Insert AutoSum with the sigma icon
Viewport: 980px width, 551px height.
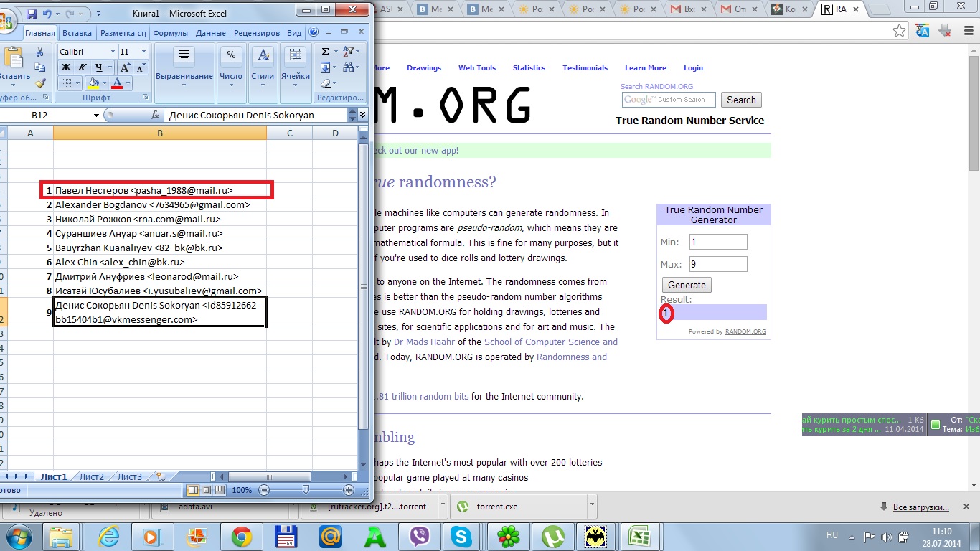tap(325, 52)
